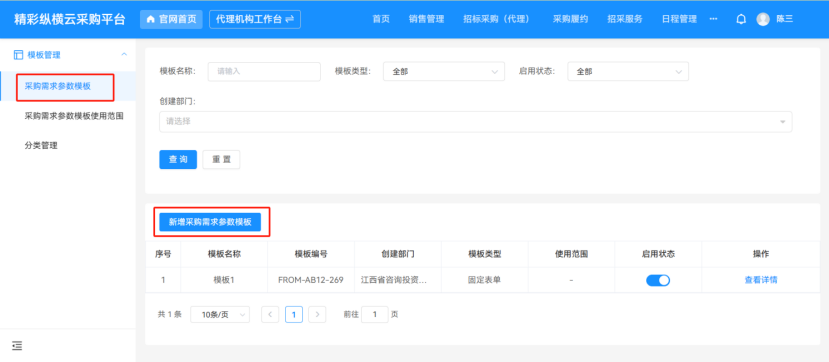Image resolution: width=829 pixels, height=362 pixels.
Task: Click the 固定表单 type cell
Action: coord(484,280)
